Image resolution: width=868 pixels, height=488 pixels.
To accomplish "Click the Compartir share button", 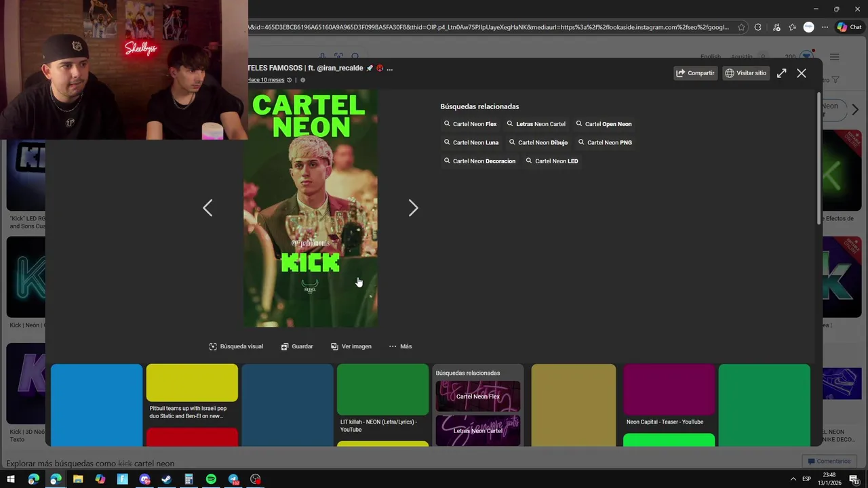I will click(x=695, y=73).
